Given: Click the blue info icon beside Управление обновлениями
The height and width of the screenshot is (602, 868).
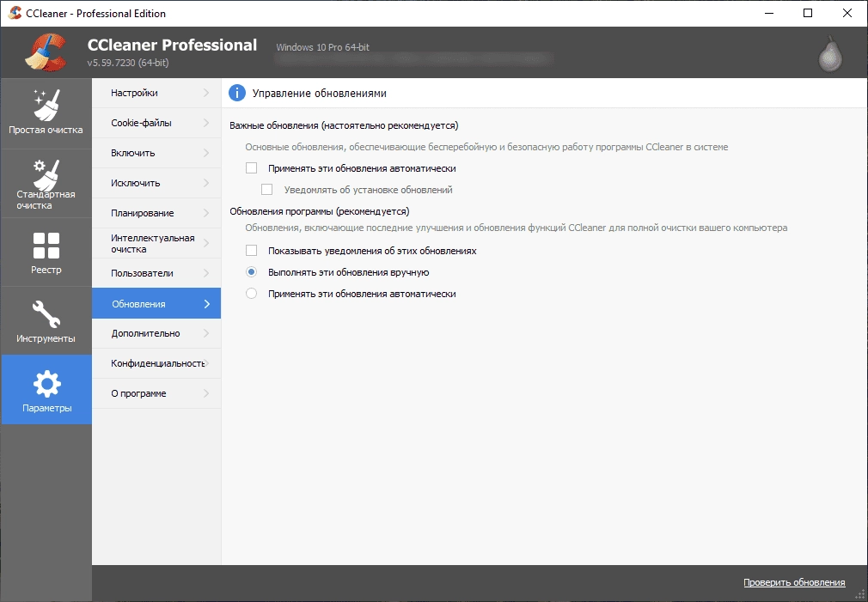Looking at the screenshot, I should (237, 93).
